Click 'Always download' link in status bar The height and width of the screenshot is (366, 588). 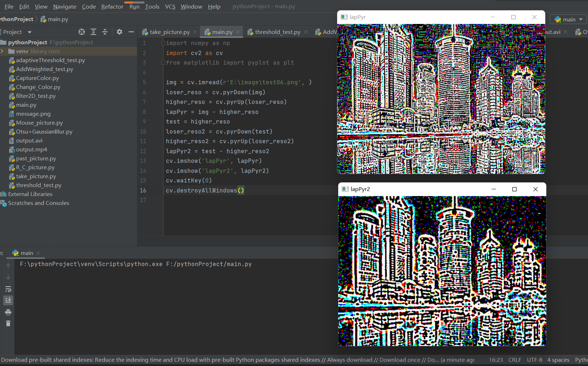pos(350,360)
